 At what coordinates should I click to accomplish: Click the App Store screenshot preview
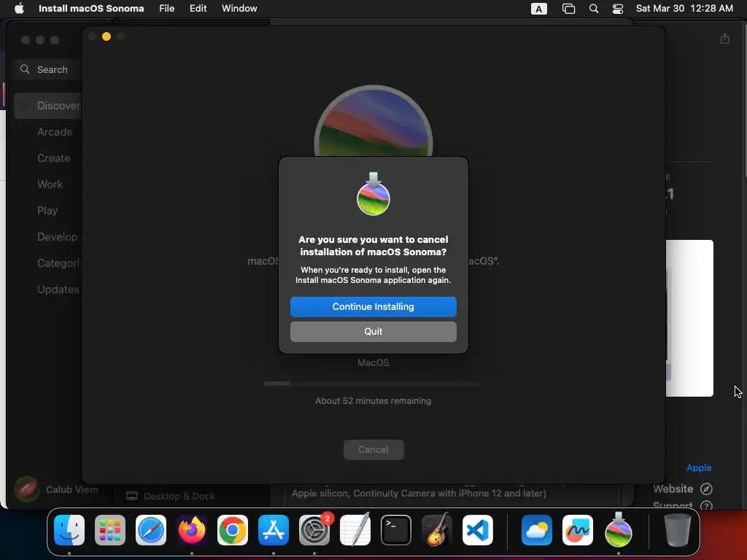pos(689,318)
